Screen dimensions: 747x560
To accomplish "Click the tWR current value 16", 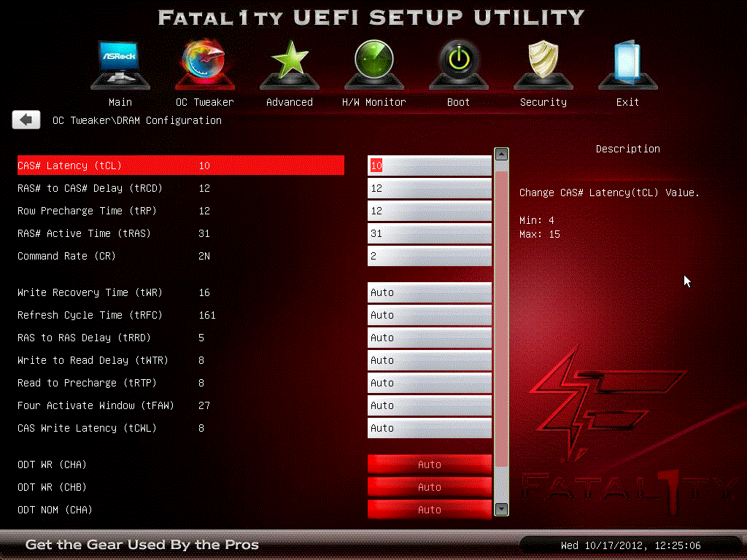I will [204, 292].
